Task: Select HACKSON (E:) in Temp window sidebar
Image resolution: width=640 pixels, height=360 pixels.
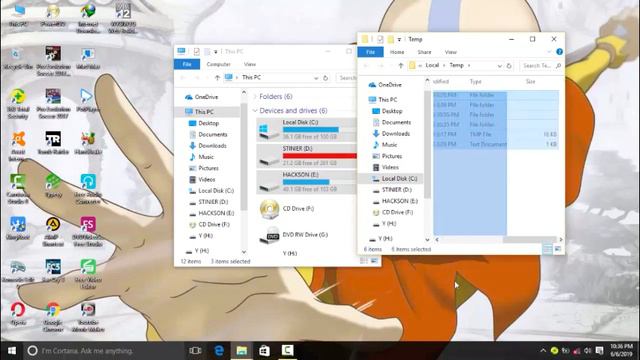Action: pyautogui.click(x=395, y=201)
